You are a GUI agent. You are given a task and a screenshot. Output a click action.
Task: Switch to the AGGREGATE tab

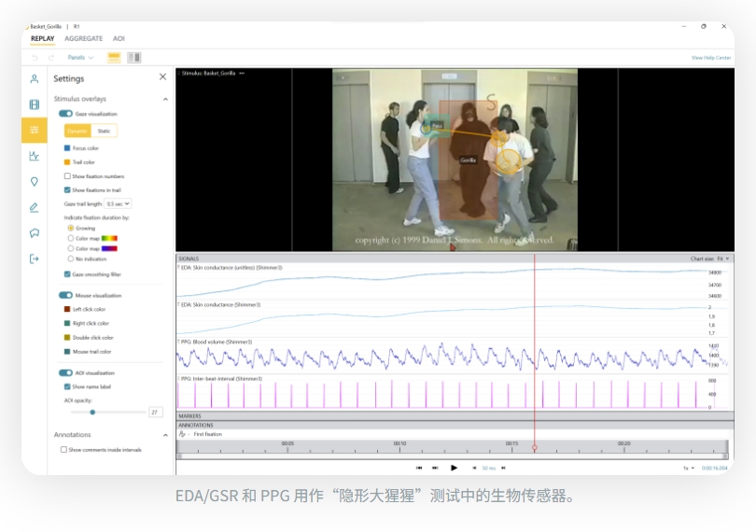pyautogui.click(x=83, y=38)
